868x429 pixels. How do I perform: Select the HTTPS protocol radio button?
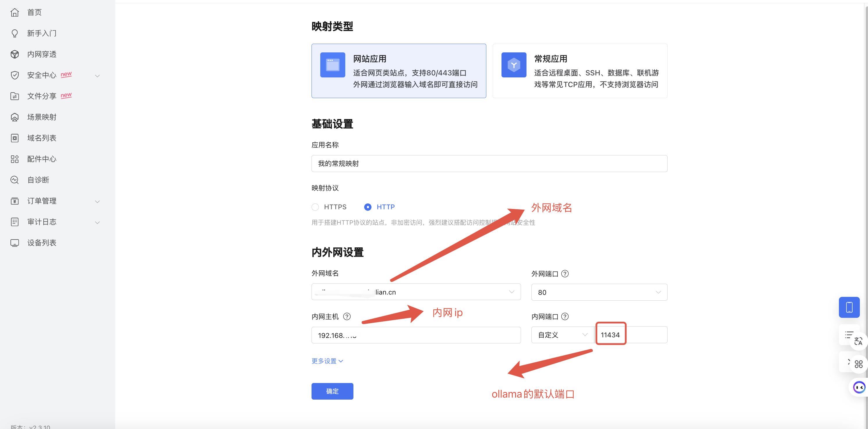point(315,207)
